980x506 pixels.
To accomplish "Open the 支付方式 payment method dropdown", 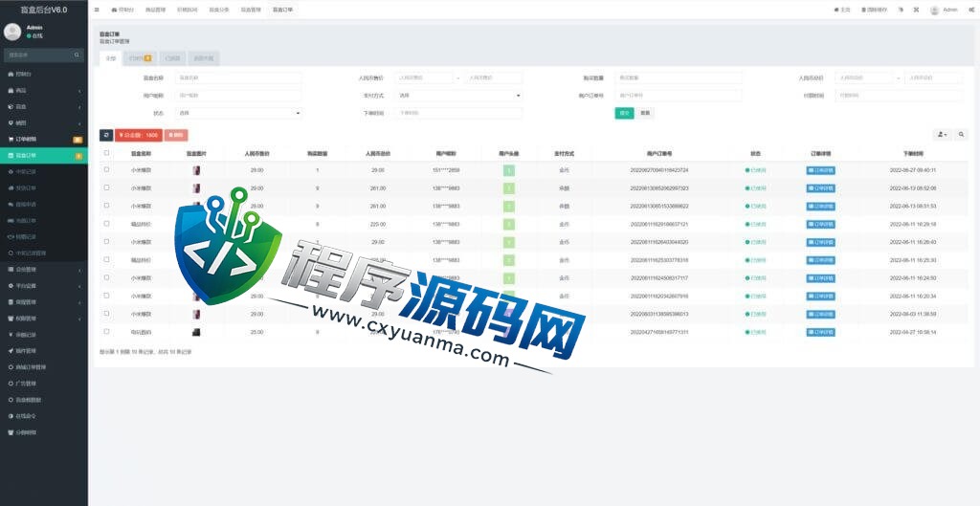I will pyautogui.click(x=458, y=96).
